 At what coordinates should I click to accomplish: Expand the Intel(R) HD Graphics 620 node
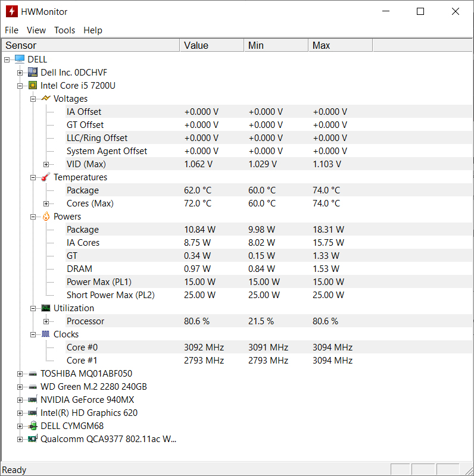[x=20, y=413]
